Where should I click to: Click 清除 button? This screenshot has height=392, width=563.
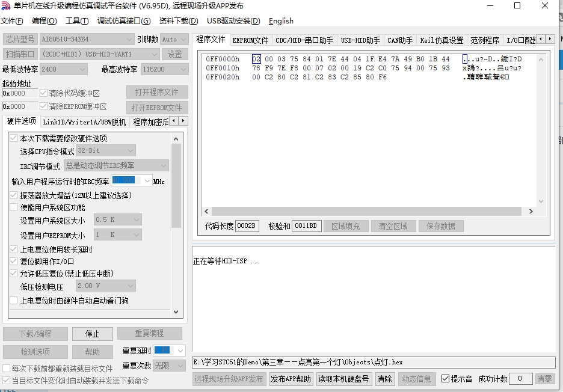[x=384, y=379]
